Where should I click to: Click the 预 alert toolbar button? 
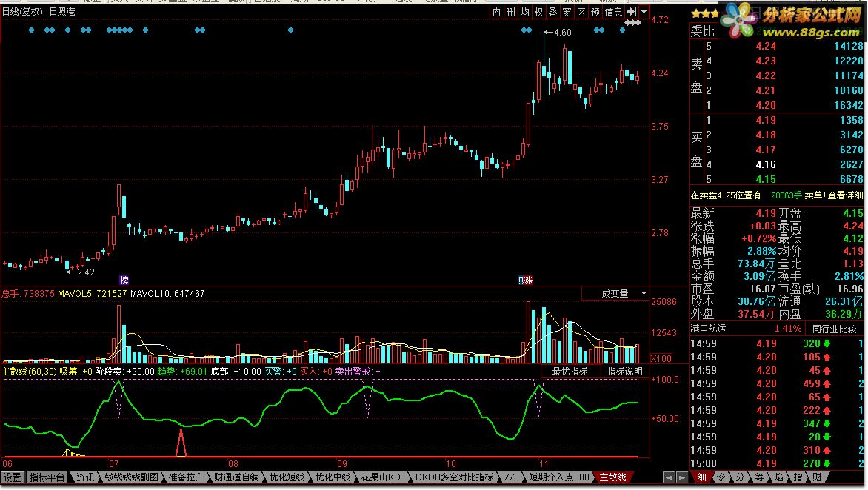pyautogui.click(x=595, y=12)
